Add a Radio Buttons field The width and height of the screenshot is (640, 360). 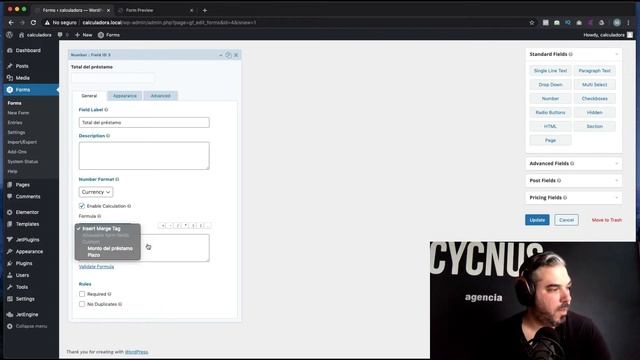click(550, 112)
